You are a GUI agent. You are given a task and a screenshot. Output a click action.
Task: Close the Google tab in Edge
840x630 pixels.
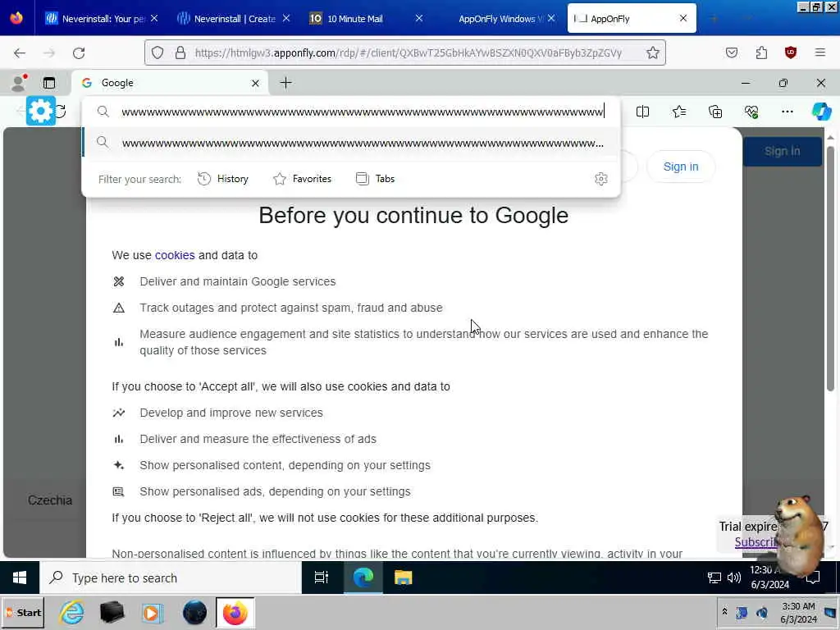click(x=256, y=83)
